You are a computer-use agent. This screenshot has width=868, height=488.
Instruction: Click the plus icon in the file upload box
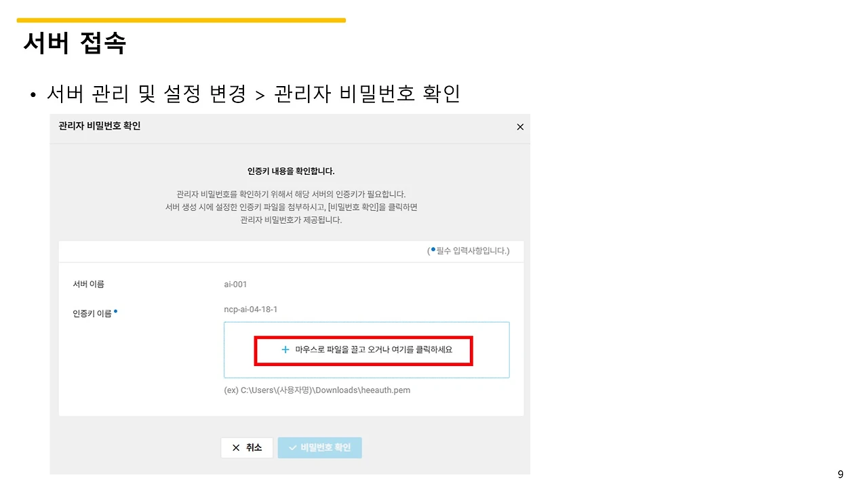[x=284, y=350]
